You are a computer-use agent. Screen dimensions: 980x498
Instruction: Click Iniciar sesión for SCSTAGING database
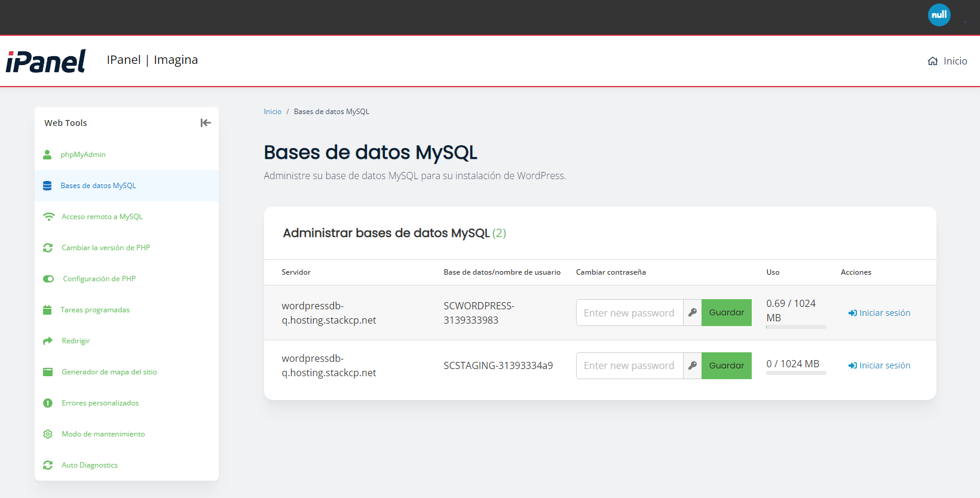pyautogui.click(x=879, y=365)
